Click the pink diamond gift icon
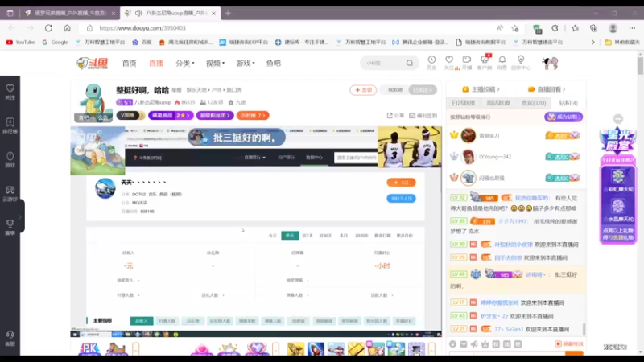Viewport: 644px width, 362px height. point(256,349)
